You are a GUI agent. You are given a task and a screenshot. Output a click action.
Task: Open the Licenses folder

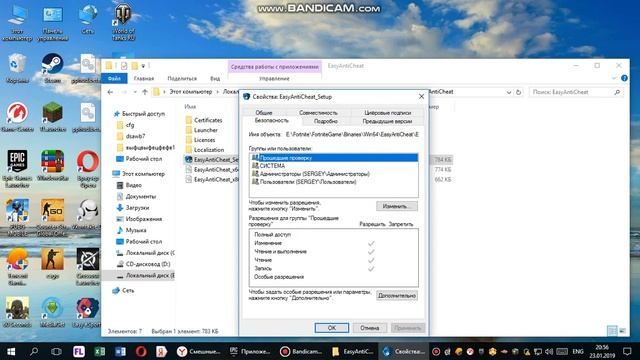point(204,140)
